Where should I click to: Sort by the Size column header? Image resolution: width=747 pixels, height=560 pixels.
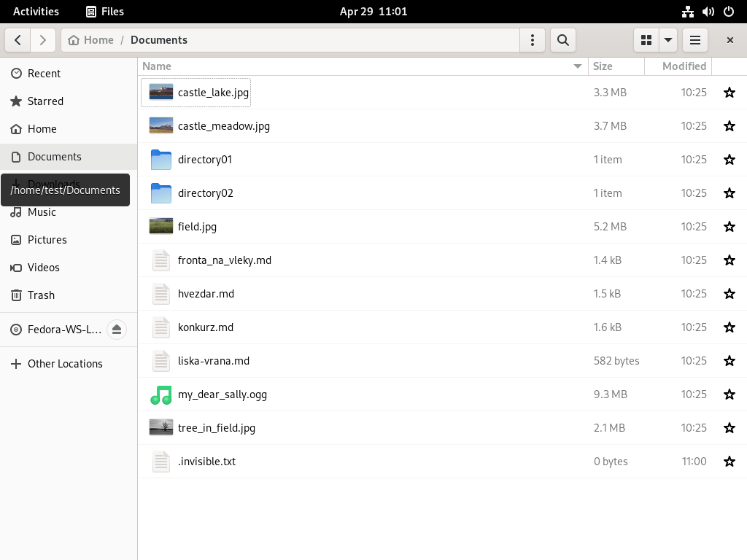[616, 66]
